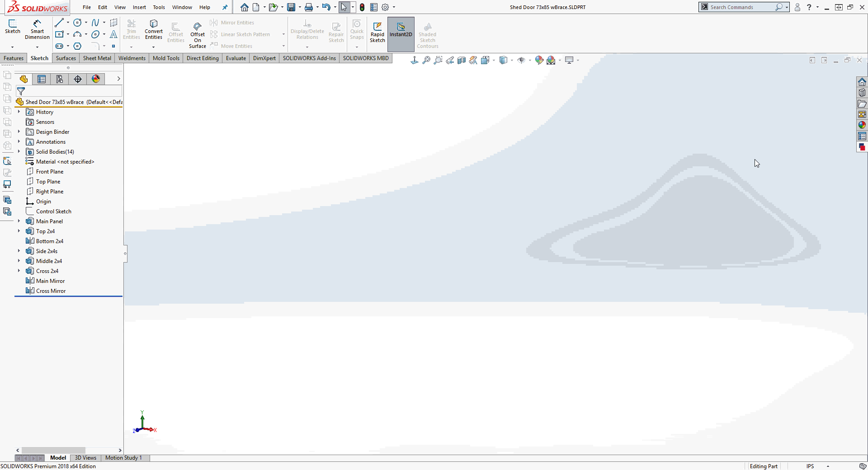The width and height of the screenshot is (868, 470).
Task: Toggle the pin on the menu bar
Action: pos(225,7)
